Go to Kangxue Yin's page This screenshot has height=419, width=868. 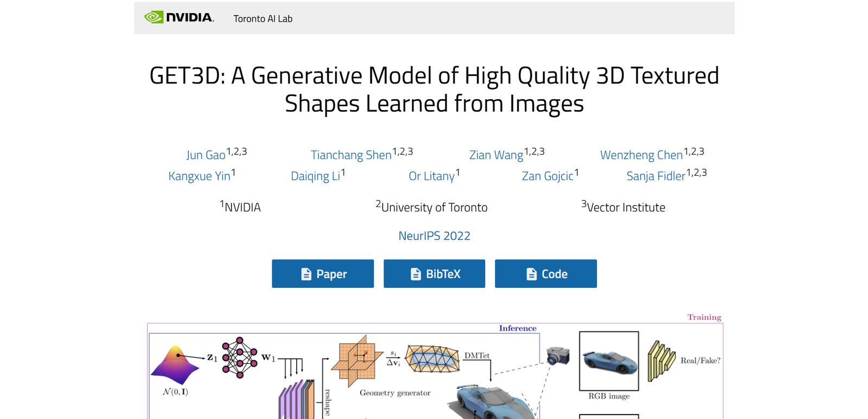pos(199,176)
